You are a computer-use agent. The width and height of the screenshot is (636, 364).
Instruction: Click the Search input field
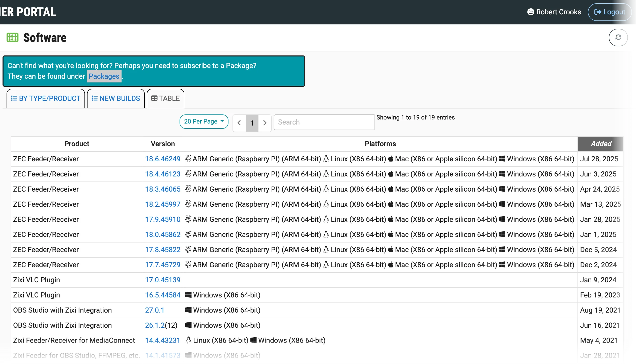pyautogui.click(x=324, y=122)
